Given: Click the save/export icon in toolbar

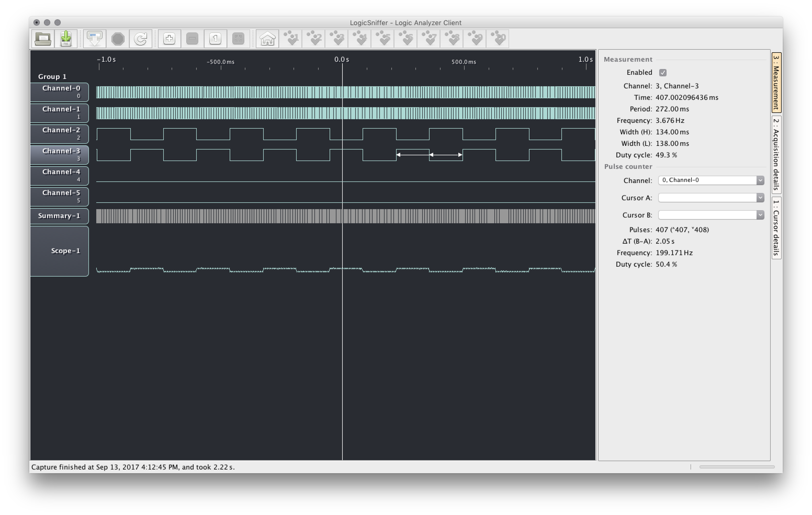Looking at the screenshot, I should coord(66,38).
